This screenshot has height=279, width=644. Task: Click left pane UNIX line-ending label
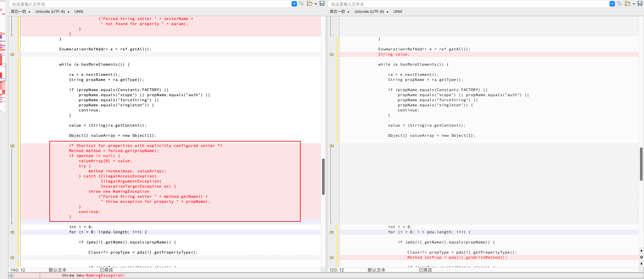click(79, 12)
